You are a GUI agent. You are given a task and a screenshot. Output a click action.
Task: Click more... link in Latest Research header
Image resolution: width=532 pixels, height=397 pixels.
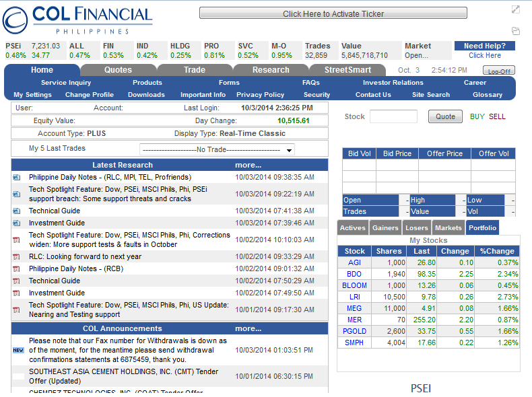(x=248, y=165)
